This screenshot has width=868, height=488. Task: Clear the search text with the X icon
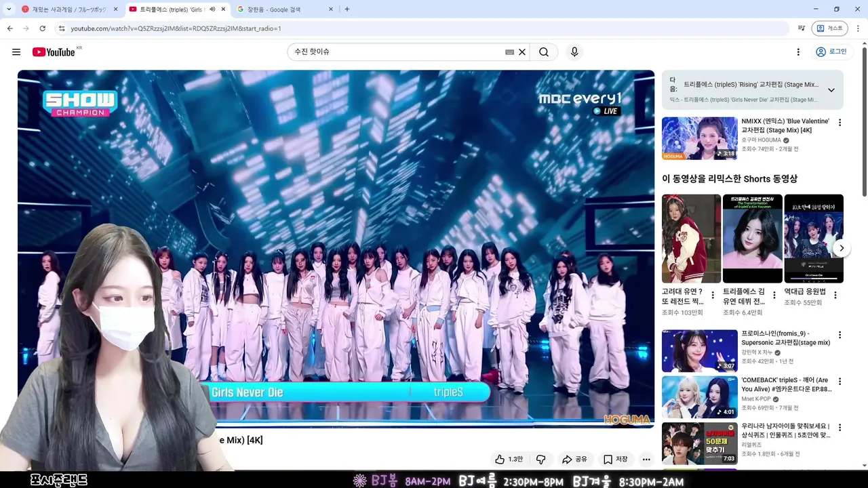coord(522,52)
